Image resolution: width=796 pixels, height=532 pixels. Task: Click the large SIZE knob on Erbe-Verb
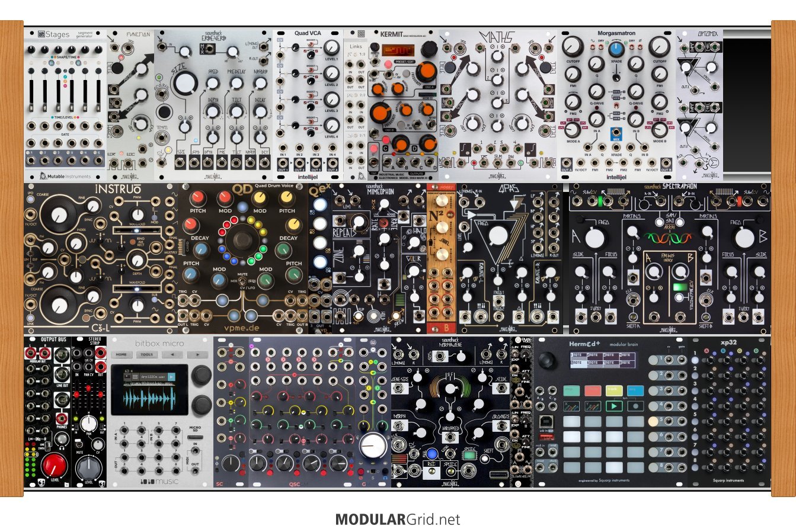pyautogui.click(x=187, y=84)
